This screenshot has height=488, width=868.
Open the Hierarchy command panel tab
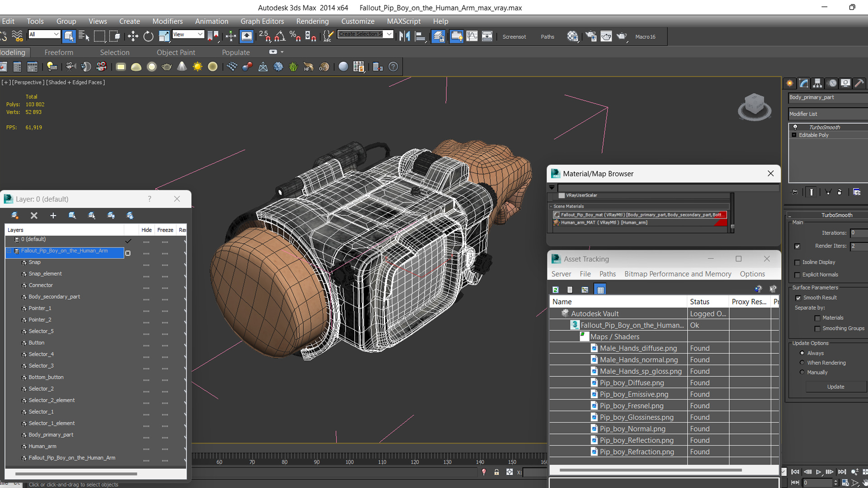pos(817,83)
